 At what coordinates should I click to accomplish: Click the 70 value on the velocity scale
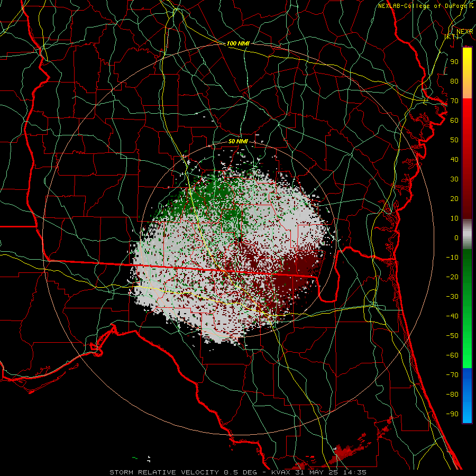coord(454,101)
